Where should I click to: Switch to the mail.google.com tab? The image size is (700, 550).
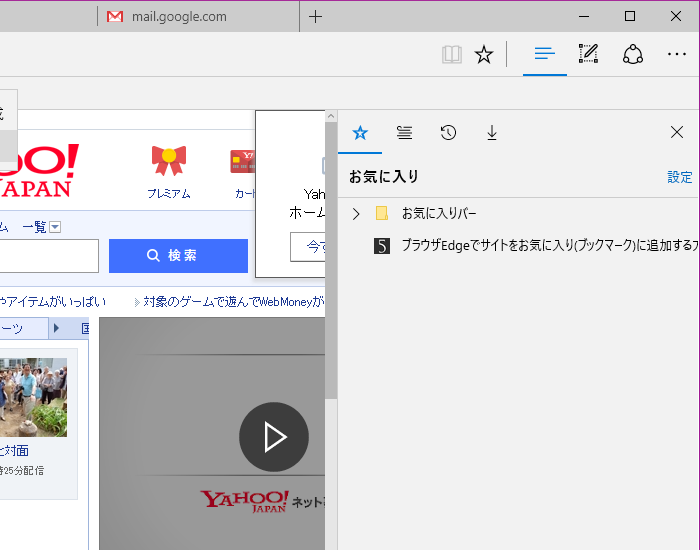pyautogui.click(x=198, y=17)
